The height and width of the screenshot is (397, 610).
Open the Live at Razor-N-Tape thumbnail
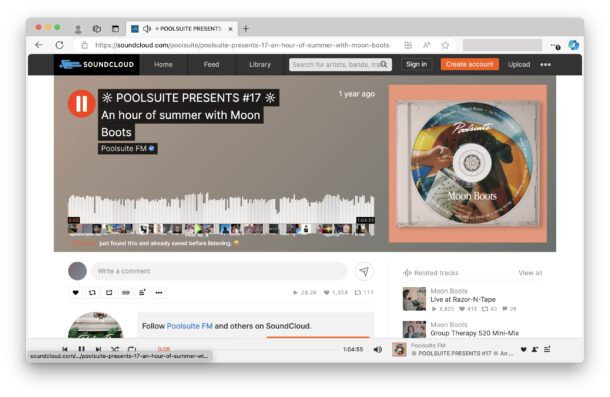click(x=414, y=299)
